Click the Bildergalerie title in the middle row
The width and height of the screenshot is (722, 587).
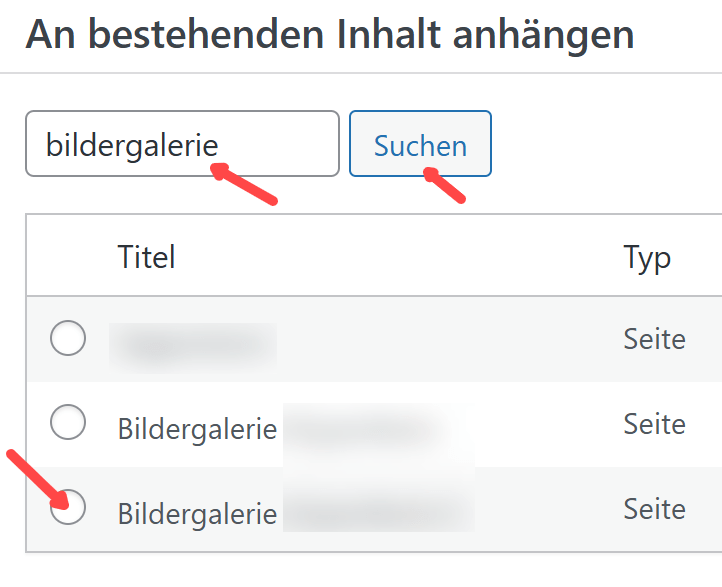(197, 429)
